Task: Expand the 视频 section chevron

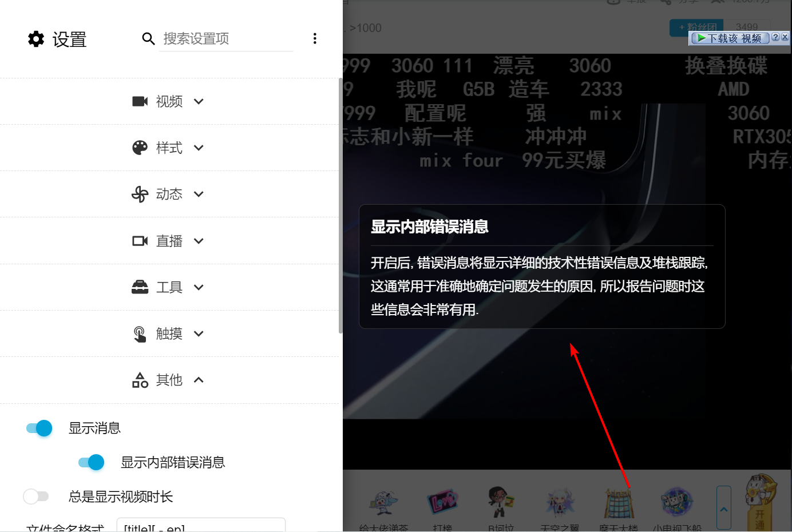Action: (199, 101)
